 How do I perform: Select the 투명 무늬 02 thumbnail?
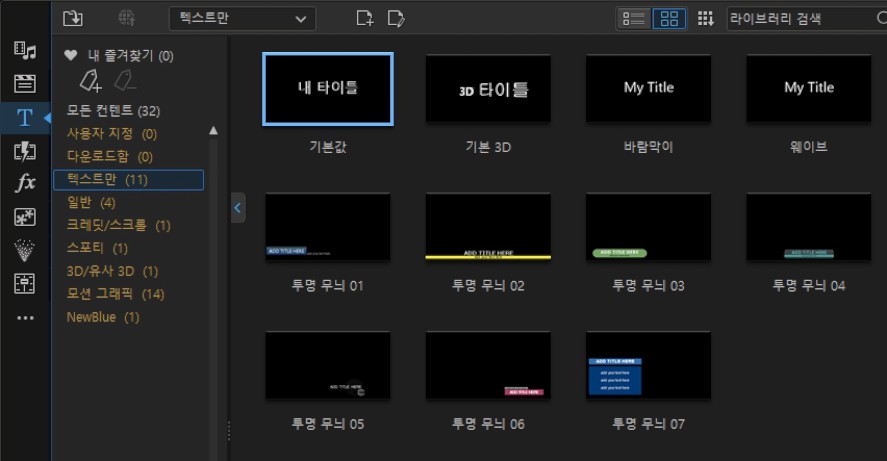click(488, 227)
